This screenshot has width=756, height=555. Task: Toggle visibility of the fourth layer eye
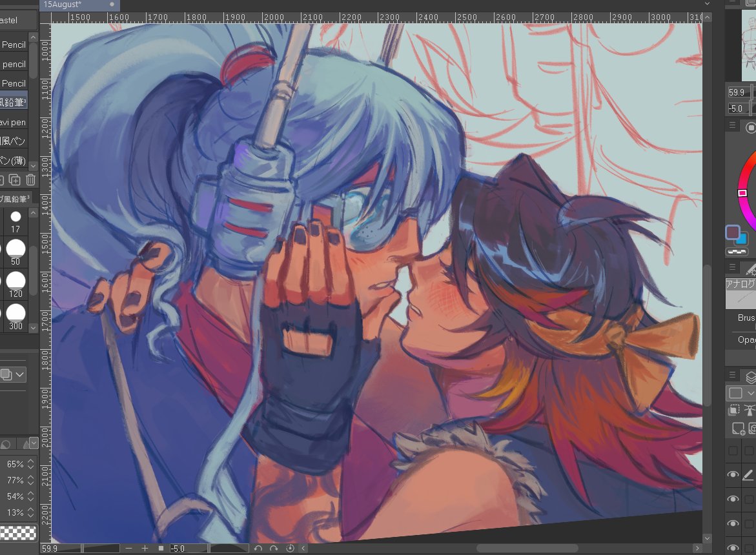coord(733,523)
